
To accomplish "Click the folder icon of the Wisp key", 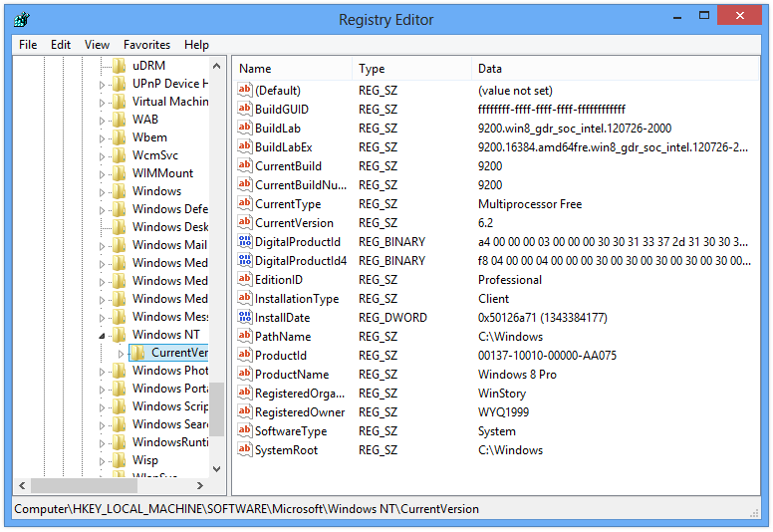I will pyautogui.click(x=120, y=460).
